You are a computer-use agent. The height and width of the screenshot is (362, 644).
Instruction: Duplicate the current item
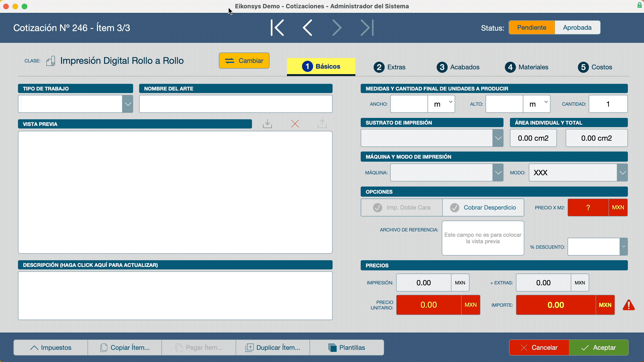[x=272, y=347]
